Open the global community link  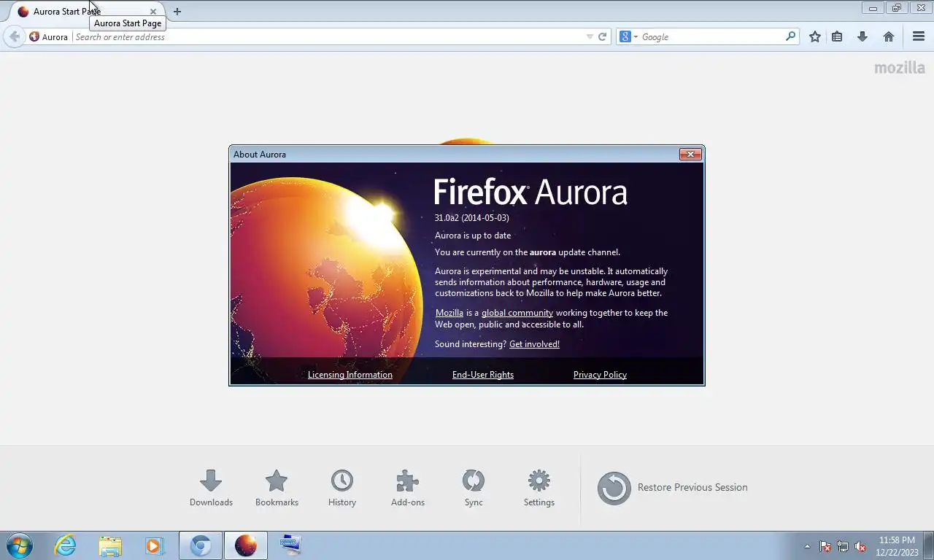click(x=517, y=313)
